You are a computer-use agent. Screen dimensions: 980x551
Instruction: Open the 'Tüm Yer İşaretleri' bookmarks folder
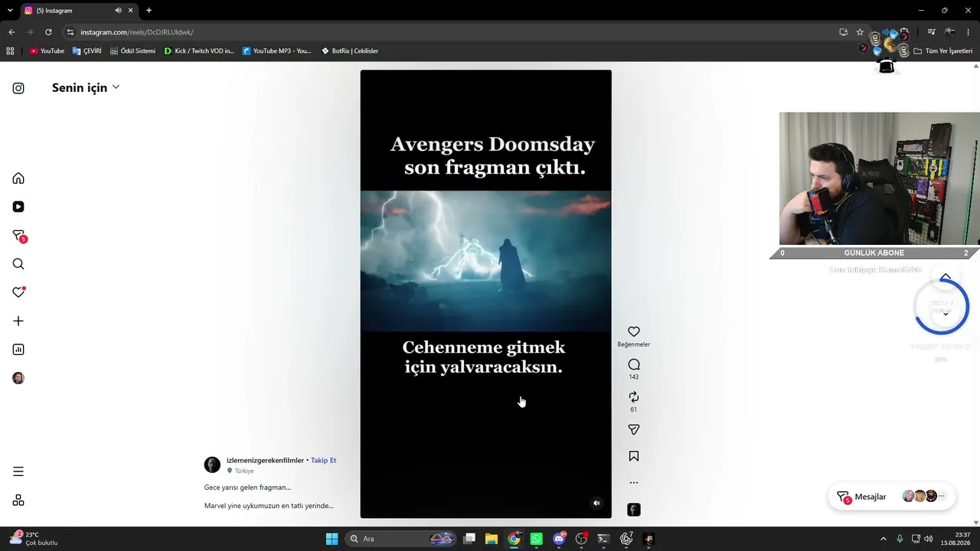coord(943,51)
